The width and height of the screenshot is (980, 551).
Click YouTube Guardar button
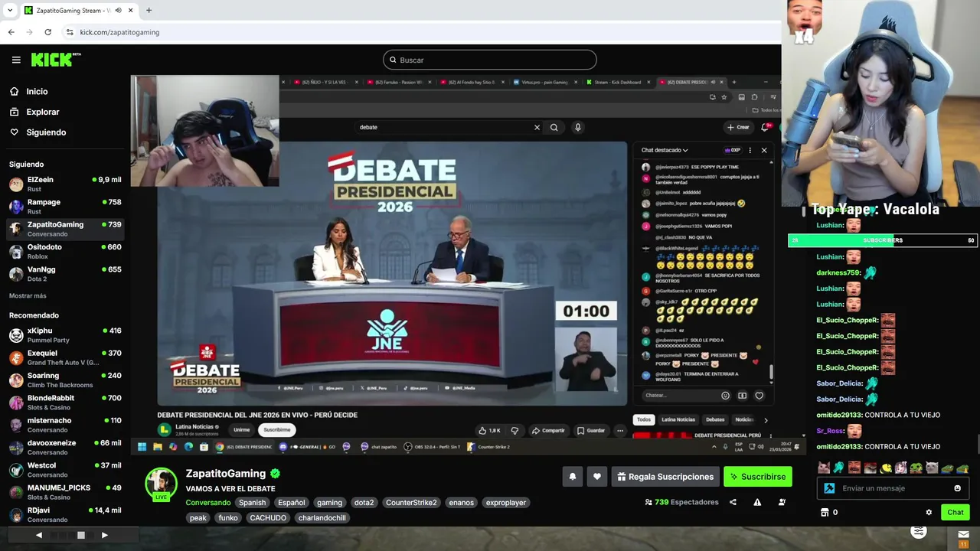pos(591,430)
